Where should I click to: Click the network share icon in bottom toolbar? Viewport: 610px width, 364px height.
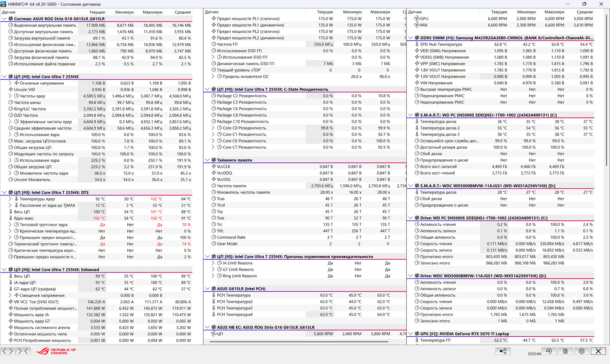tap(503, 351)
